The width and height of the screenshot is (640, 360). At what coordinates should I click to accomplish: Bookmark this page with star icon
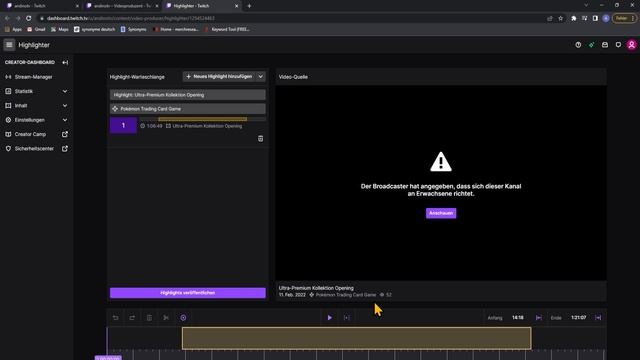click(561, 18)
